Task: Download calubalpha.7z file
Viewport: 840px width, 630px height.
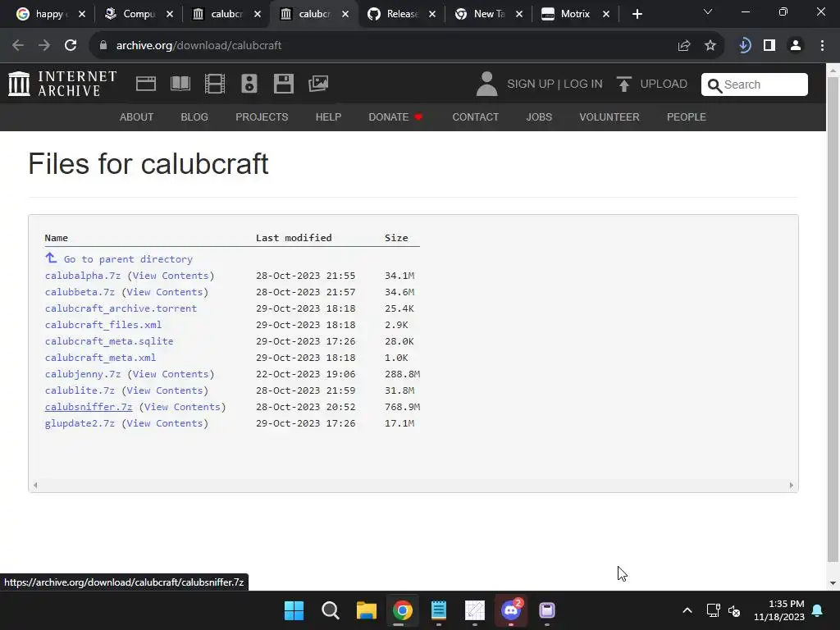Action: (x=83, y=276)
